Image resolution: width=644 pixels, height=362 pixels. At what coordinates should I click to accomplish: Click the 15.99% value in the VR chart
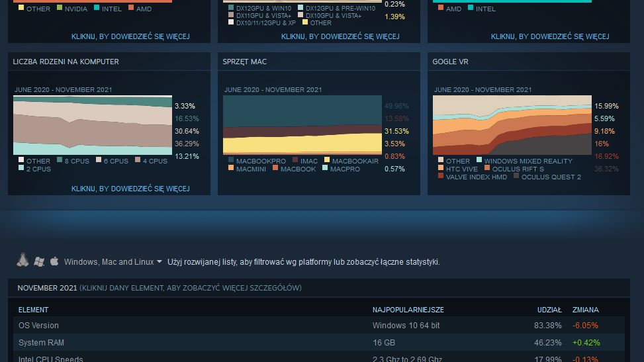coord(607,106)
